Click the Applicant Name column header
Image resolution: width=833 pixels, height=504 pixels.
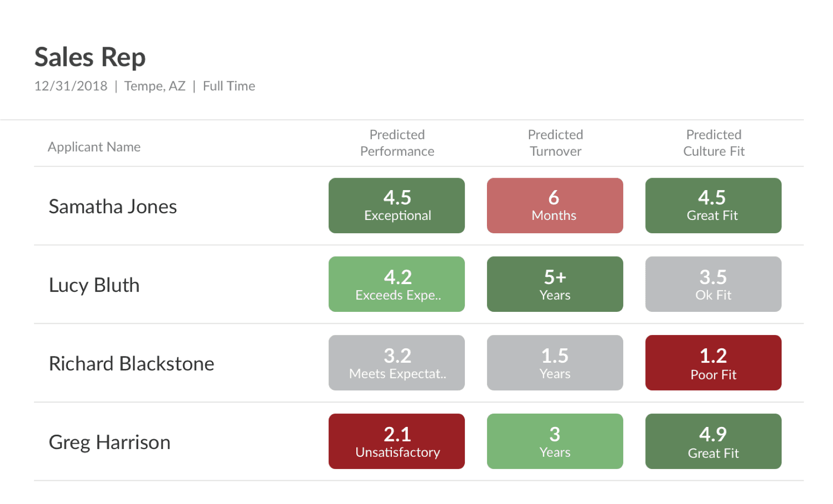[94, 147]
